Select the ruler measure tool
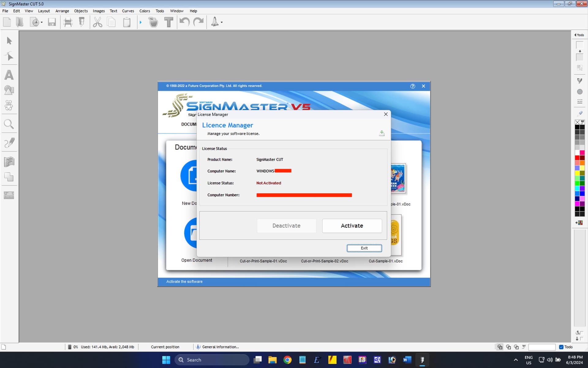Image resolution: width=588 pixels, height=368 pixels. coord(9,195)
